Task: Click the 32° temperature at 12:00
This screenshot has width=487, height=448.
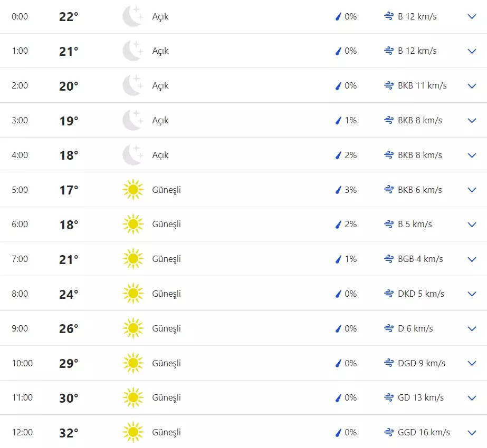Action: click(x=69, y=433)
